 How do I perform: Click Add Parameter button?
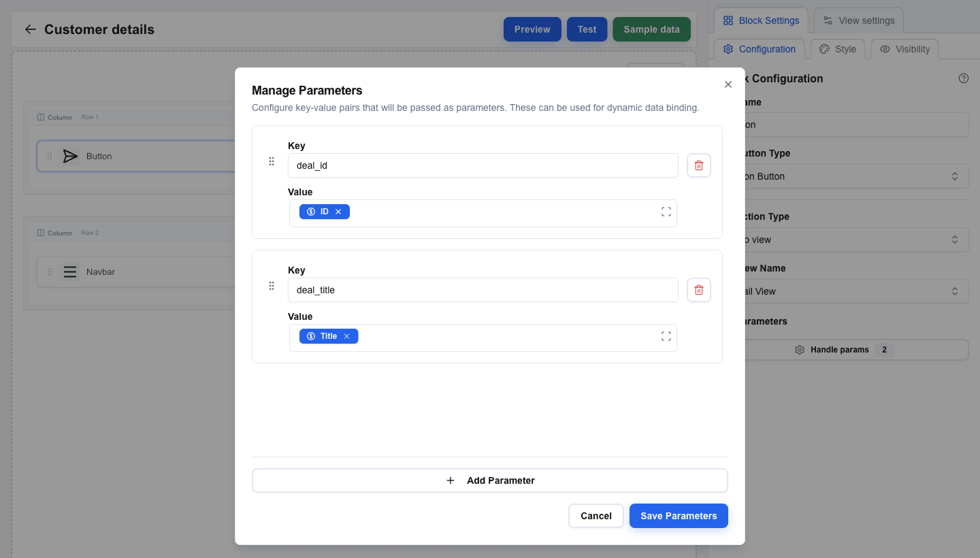[490, 480]
